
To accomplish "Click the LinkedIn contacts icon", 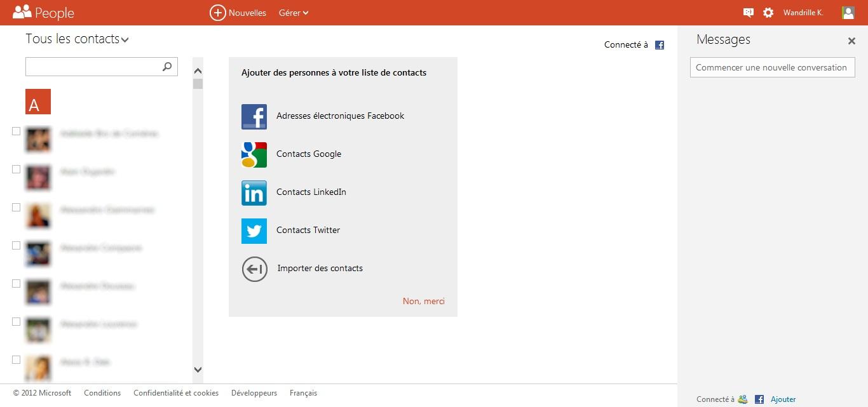I will point(254,193).
